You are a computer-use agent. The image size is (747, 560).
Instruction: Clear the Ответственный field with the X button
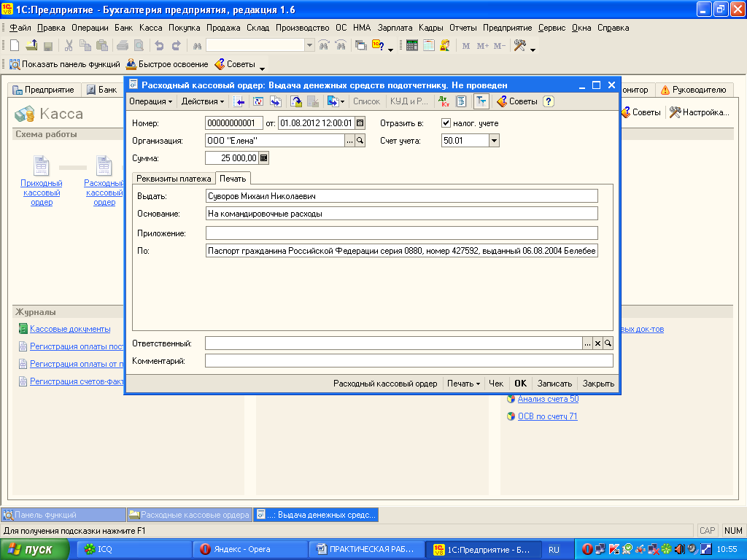(x=597, y=343)
